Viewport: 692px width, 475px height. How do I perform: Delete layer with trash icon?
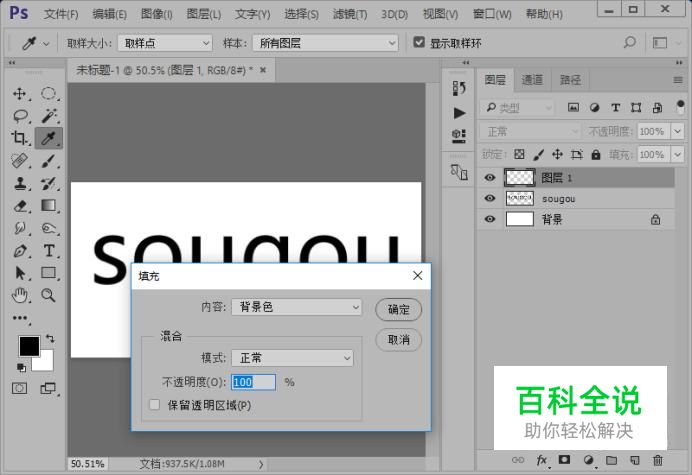tap(658, 460)
